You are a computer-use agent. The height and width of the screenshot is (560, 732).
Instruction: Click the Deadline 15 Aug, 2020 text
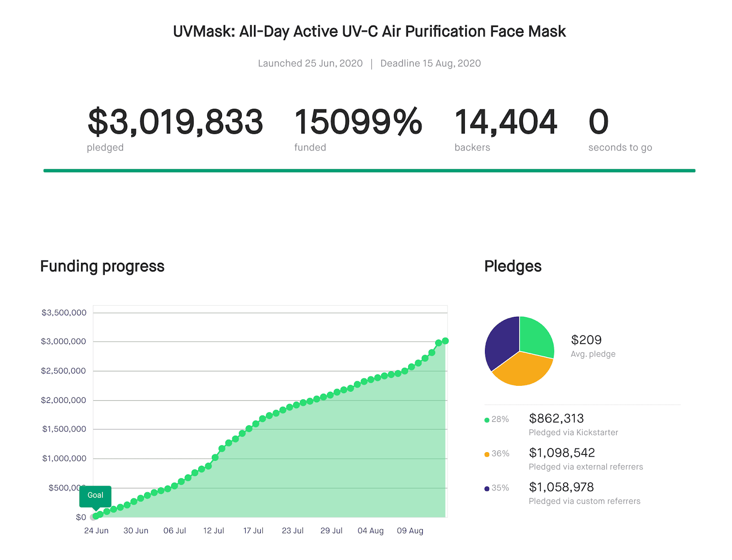click(431, 64)
